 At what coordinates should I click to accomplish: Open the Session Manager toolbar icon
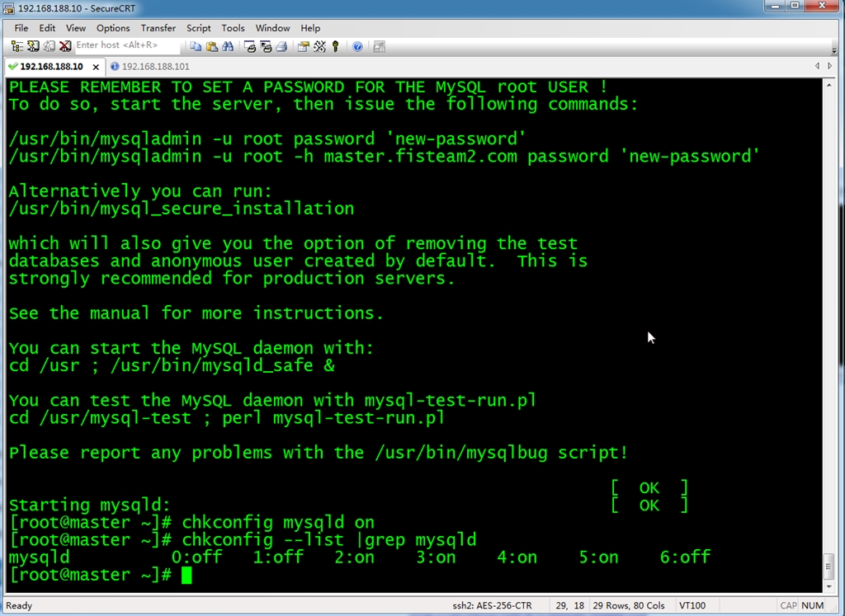click(17, 46)
